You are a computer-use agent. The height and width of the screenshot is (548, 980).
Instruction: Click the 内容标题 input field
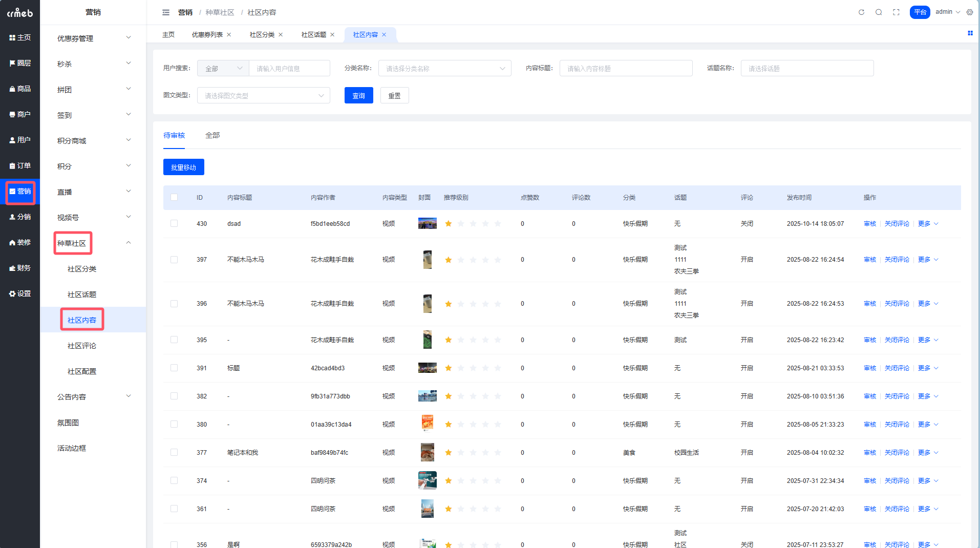626,69
